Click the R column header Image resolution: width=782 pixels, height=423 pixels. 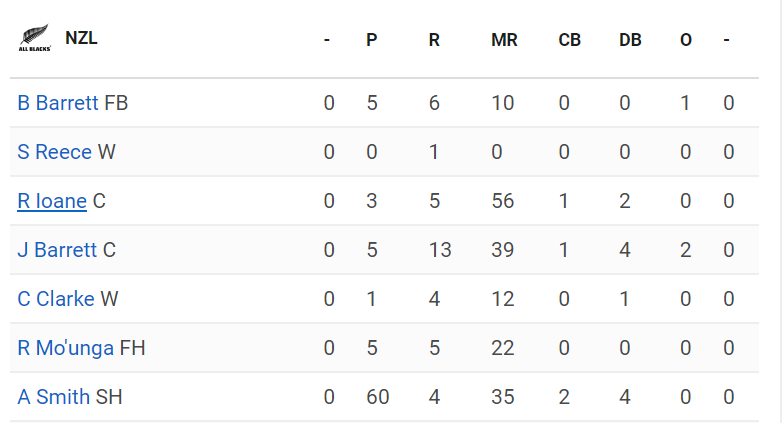point(434,40)
